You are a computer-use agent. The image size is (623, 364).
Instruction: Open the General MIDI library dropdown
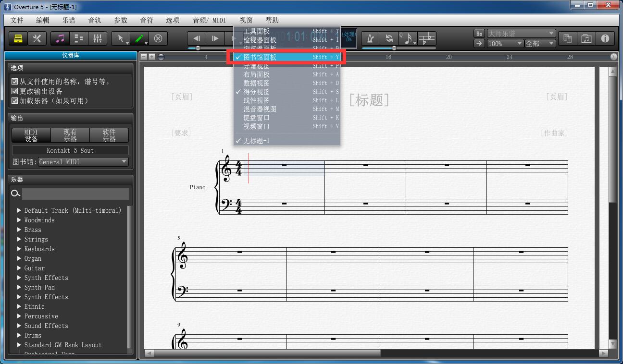click(x=83, y=162)
